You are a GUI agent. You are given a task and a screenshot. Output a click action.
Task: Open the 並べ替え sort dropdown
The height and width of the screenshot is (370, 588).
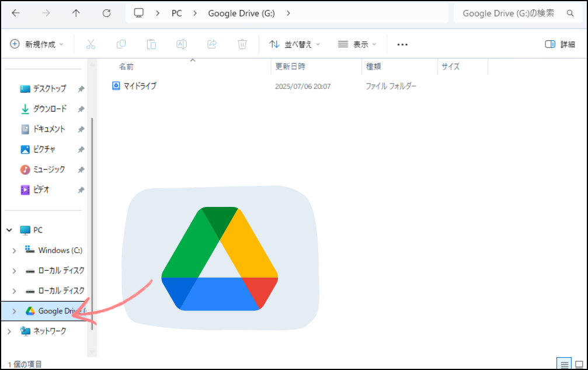(x=295, y=44)
